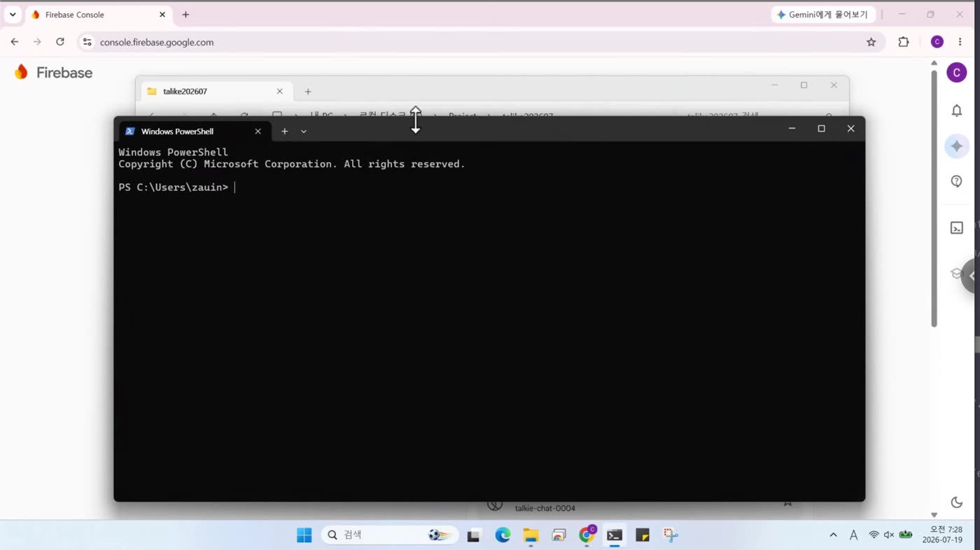The image size is (980, 550).
Task: Select the Firebase Console browser tab
Action: (97, 15)
